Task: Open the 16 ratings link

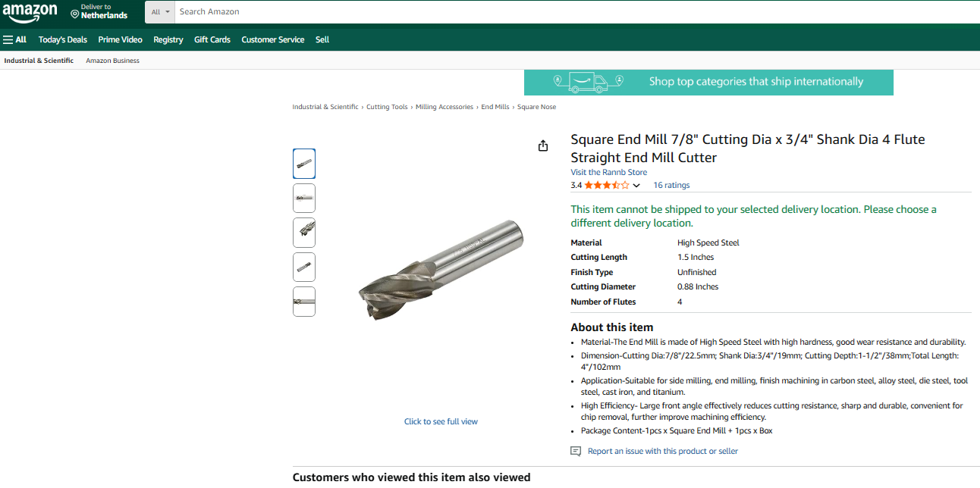Action: pos(671,185)
